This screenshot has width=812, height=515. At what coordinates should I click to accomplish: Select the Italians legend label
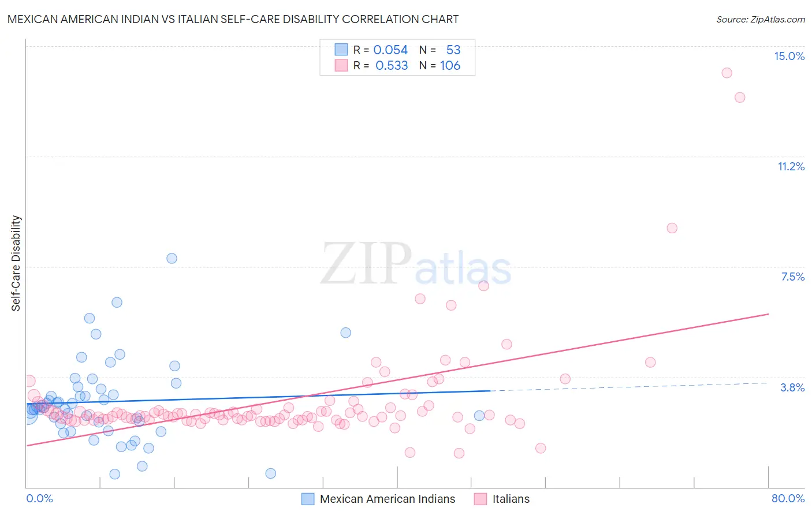(511, 499)
